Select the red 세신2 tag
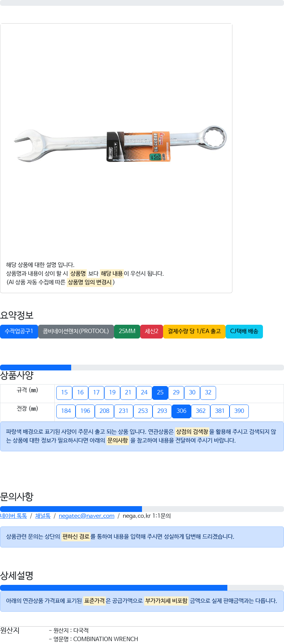 [x=151, y=331]
